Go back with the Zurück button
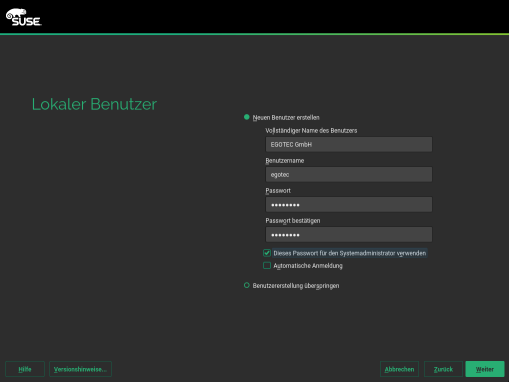The image size is (509, 382). click(443, 369)
